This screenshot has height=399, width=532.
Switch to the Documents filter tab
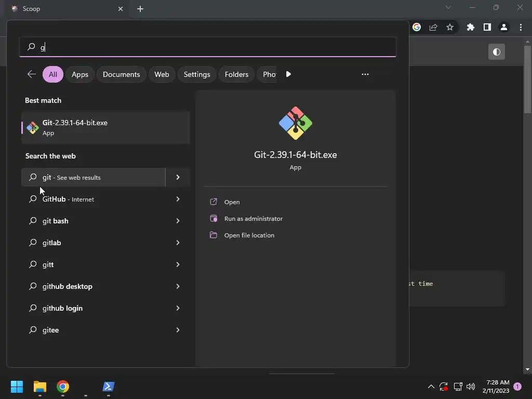pos(122,74)
